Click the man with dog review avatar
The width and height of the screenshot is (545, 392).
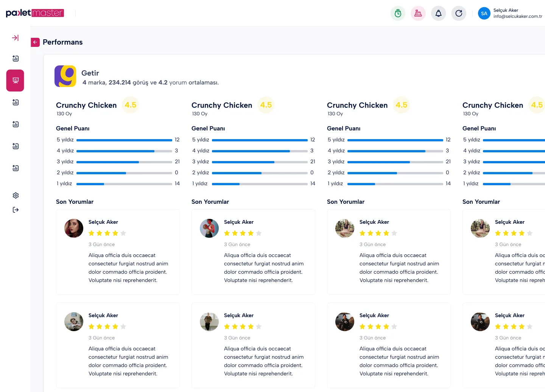(74, 322)
